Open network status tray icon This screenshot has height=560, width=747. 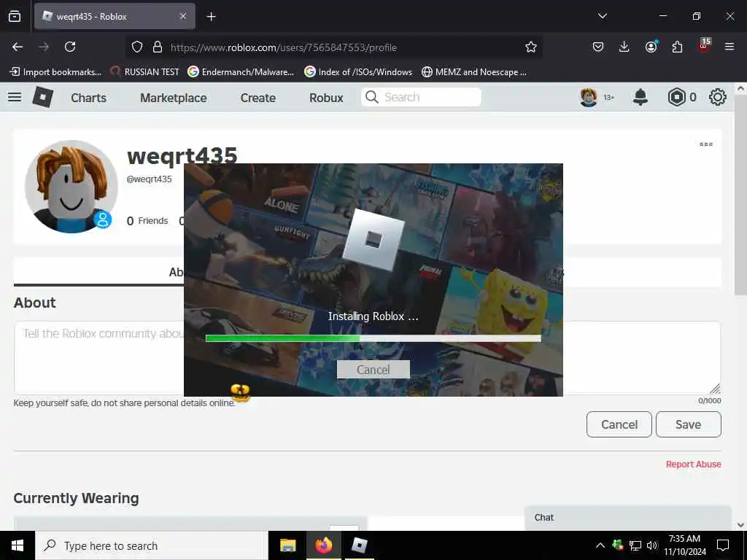click(x=635, y=545)
